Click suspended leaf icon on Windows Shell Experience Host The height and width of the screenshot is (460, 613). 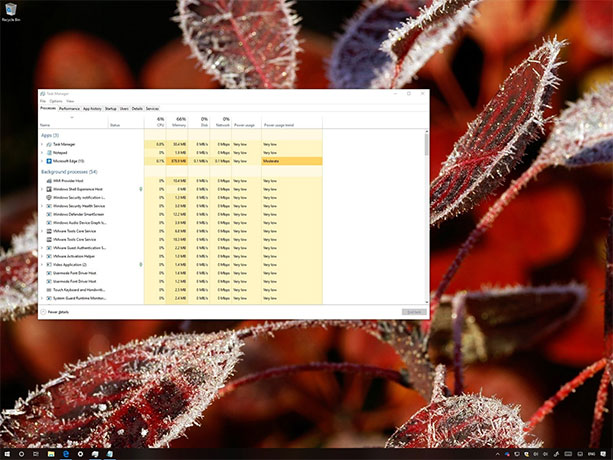point(141,189)
